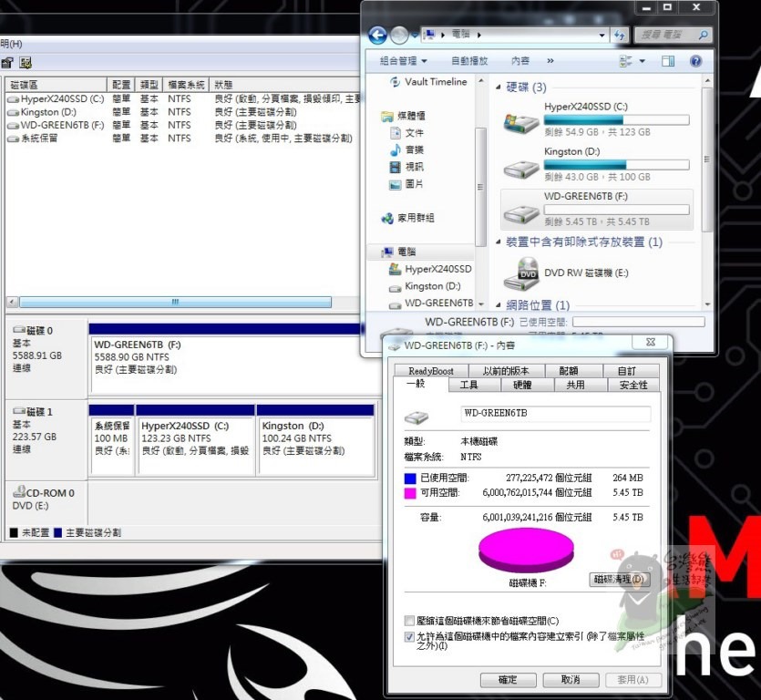Open 組合管理 dropdown menu
The image size is (761, 700).
point(404,61)
